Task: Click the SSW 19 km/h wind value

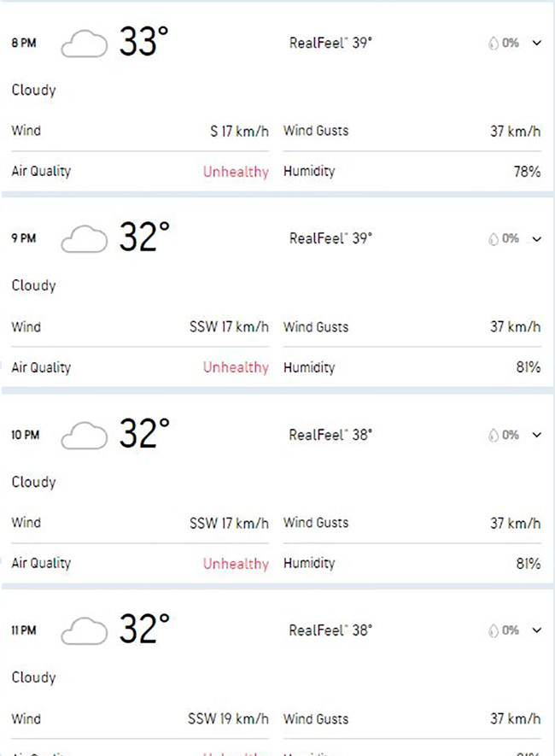Action: coord(228,719)
